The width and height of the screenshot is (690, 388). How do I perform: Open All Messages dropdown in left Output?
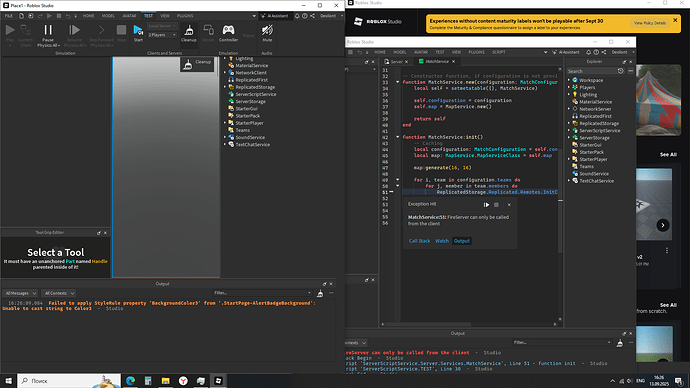click(21, 293)
